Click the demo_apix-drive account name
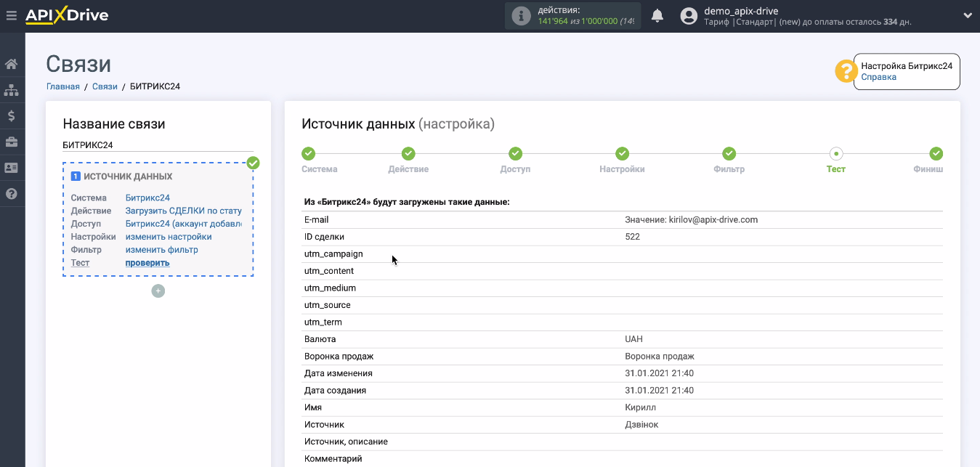Viewport: 980px width, 467px height. (741, 11)
